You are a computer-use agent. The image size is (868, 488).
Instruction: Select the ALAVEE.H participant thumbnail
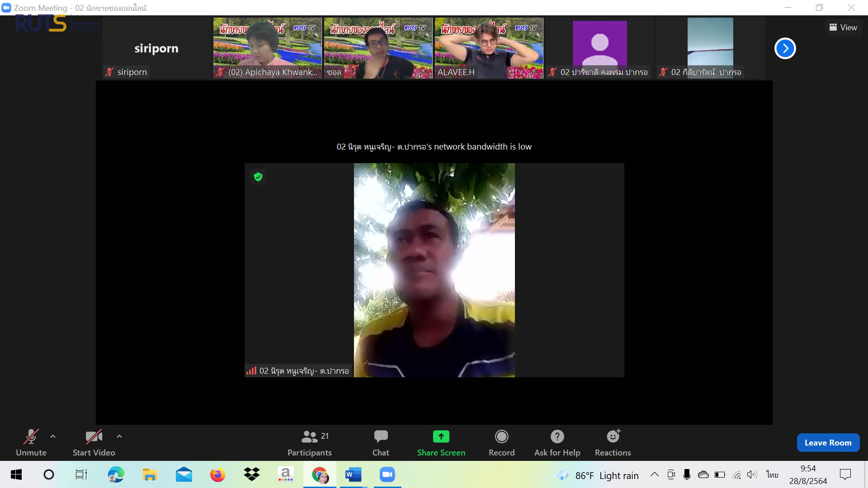(x=489, y=48)
